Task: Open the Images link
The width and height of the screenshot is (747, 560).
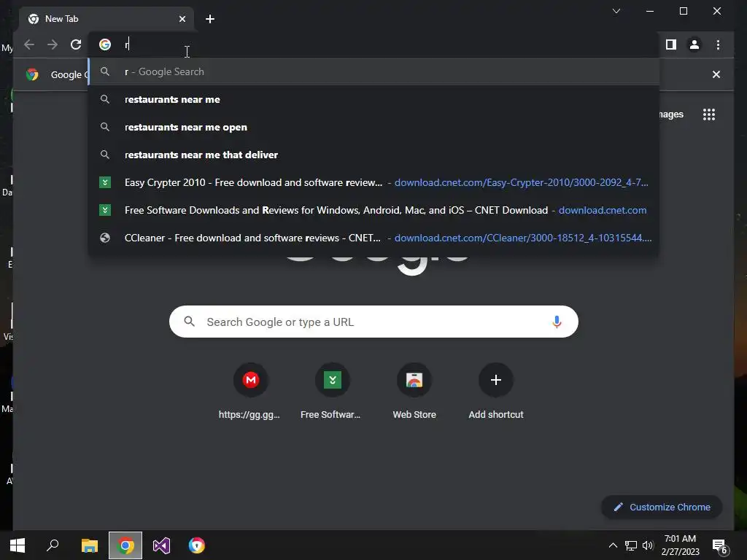Action: (671, 114)
